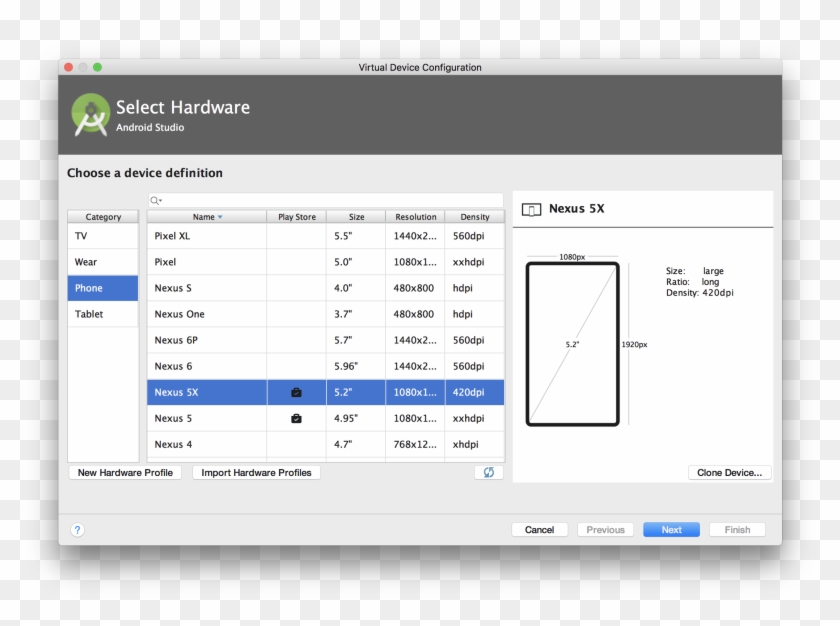The image size is (840, 626).
Task: Click the 768x12... resolution cell
Action: [415, 444]
